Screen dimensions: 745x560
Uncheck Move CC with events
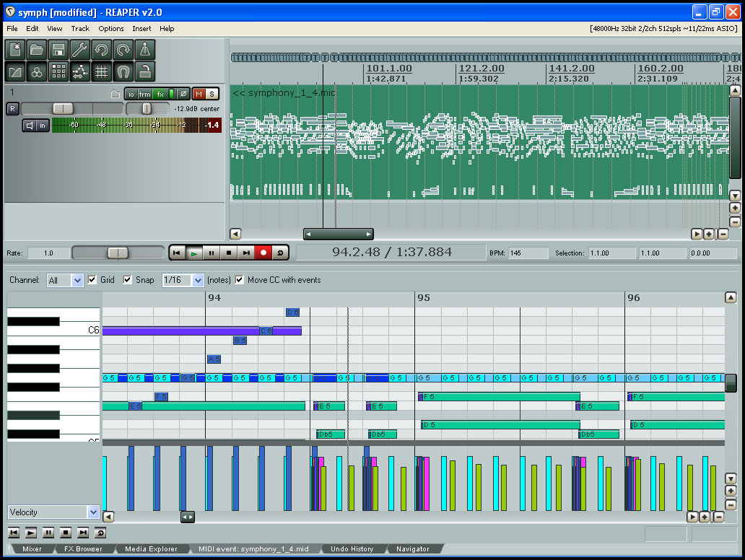pyautogui.click(x=239, y=280)
